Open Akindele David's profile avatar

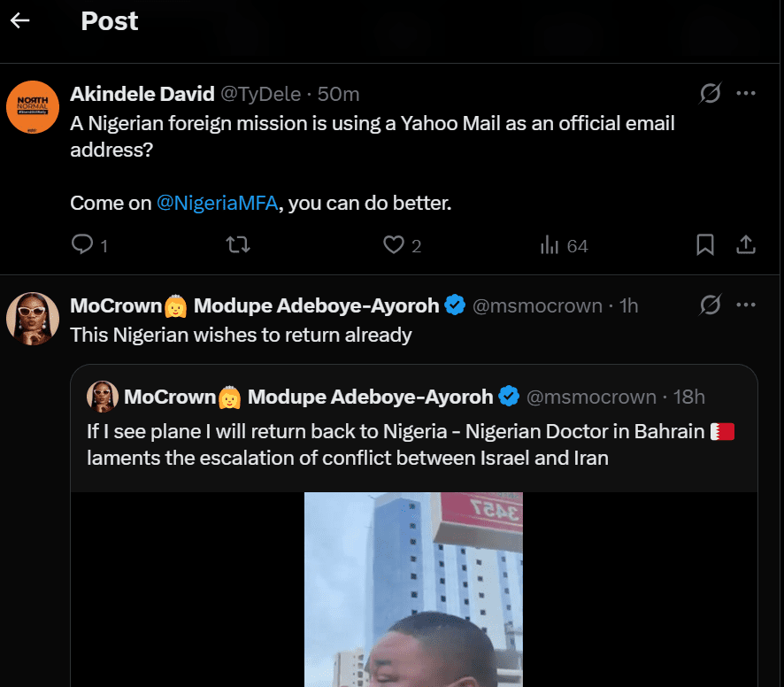pos(33,107)
